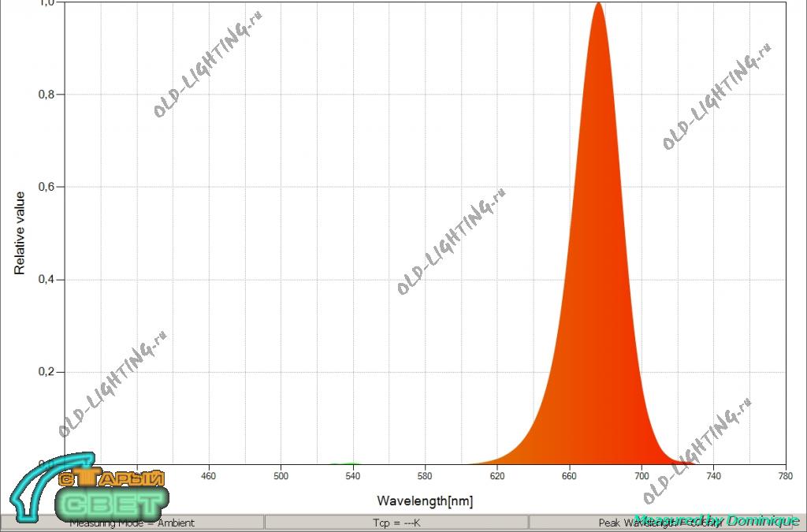Click the 0,6 relative value label

pyautogui.click(x=45, y=187)
